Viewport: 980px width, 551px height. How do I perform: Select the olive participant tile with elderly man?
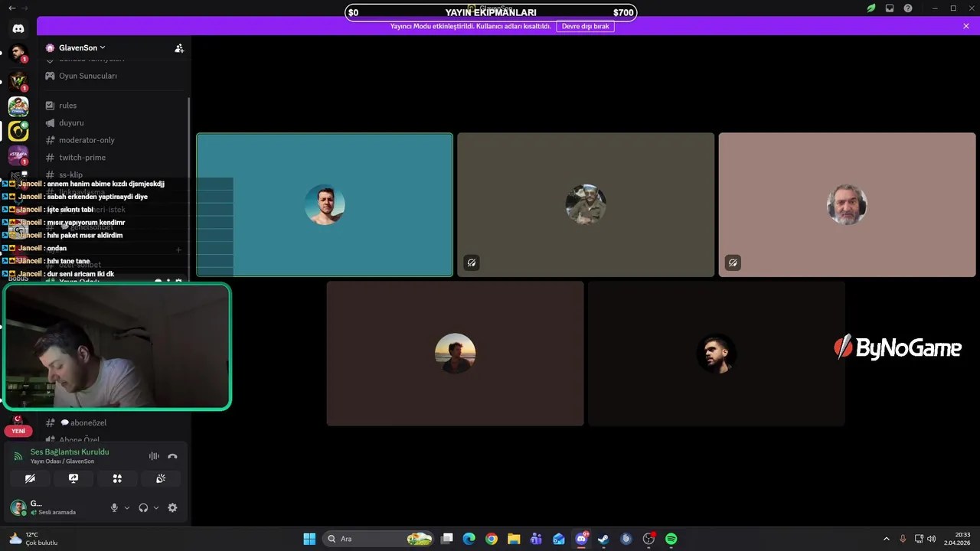586,205
